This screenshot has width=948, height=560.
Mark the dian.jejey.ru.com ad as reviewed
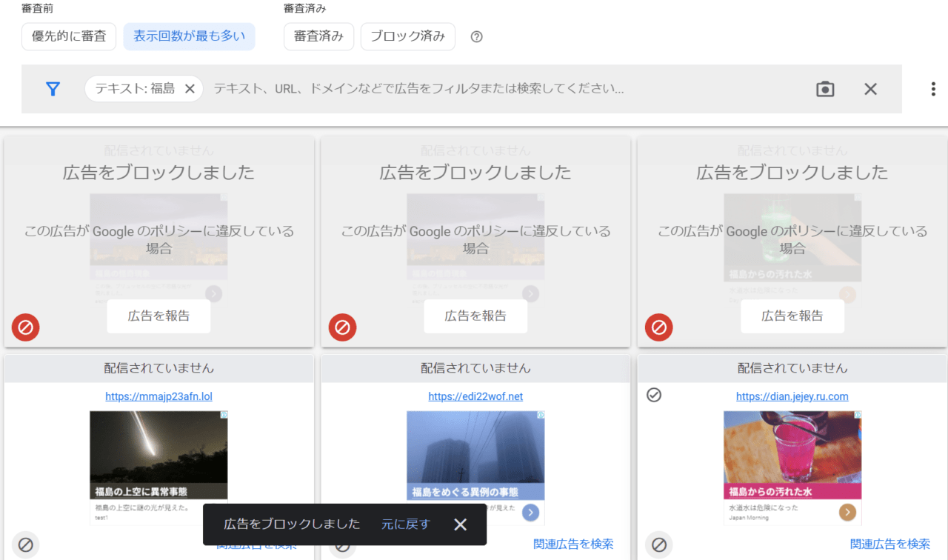click(x=653, y=395)
